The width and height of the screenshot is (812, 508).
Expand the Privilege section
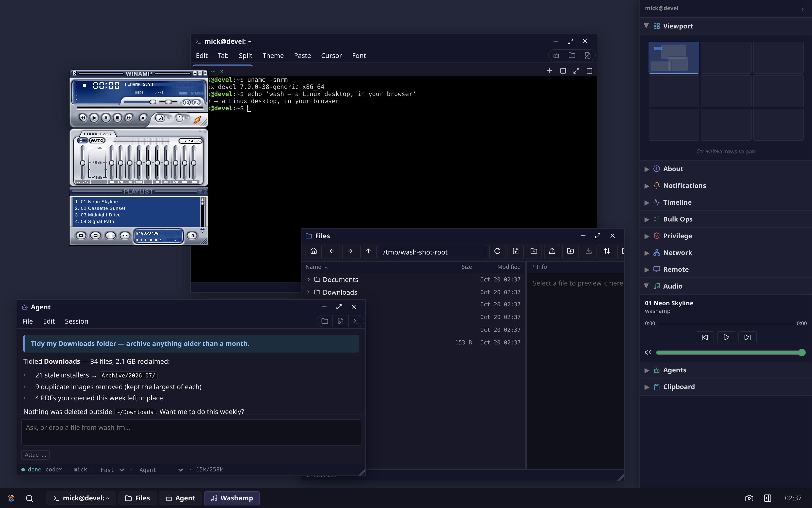tap(725, 236)
